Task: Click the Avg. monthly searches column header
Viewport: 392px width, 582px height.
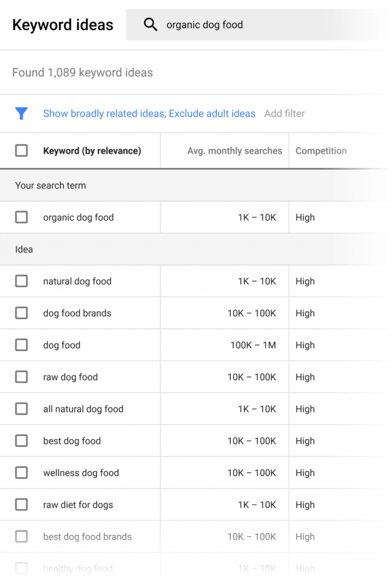Action: pyautogui.click(x=235, y=150)
